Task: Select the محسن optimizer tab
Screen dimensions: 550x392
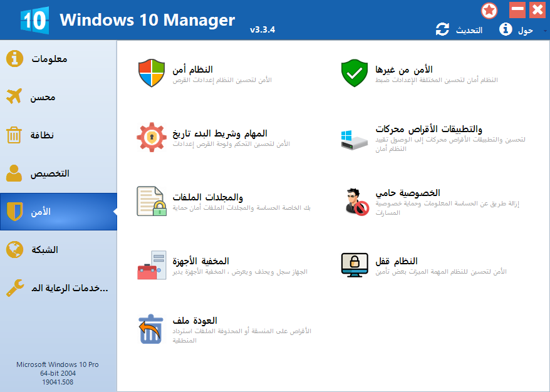Action: [x=59, y=97]
